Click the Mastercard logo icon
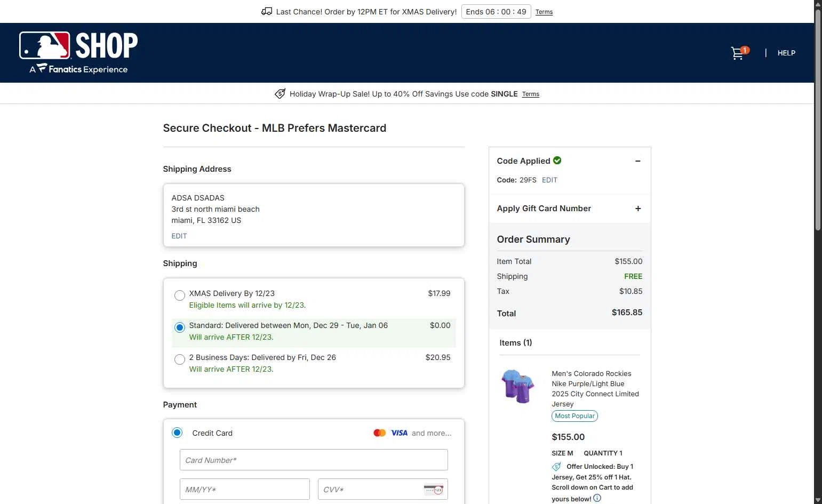Screen dimensions: 822x504 [380, 433]
